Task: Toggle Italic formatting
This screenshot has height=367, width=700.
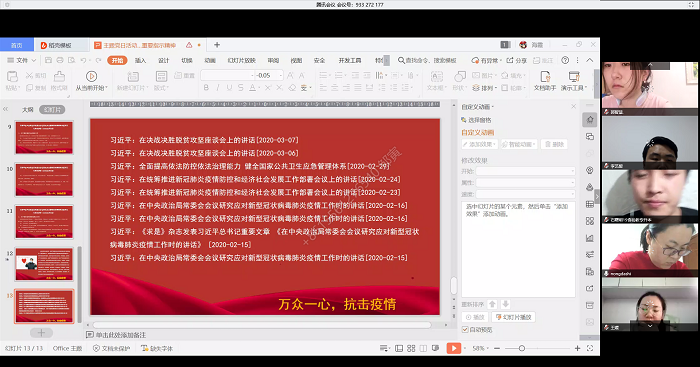Action: point(218,88)
